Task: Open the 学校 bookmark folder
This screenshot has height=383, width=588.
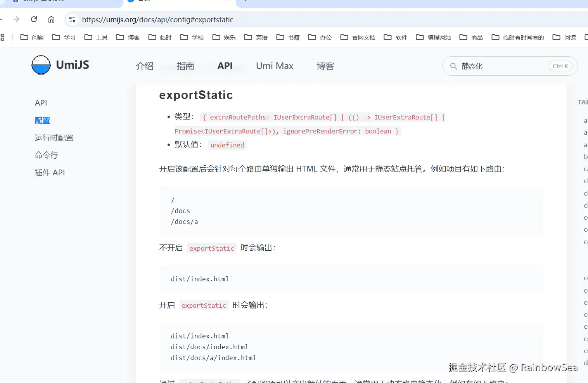Action: pos(192,37)
